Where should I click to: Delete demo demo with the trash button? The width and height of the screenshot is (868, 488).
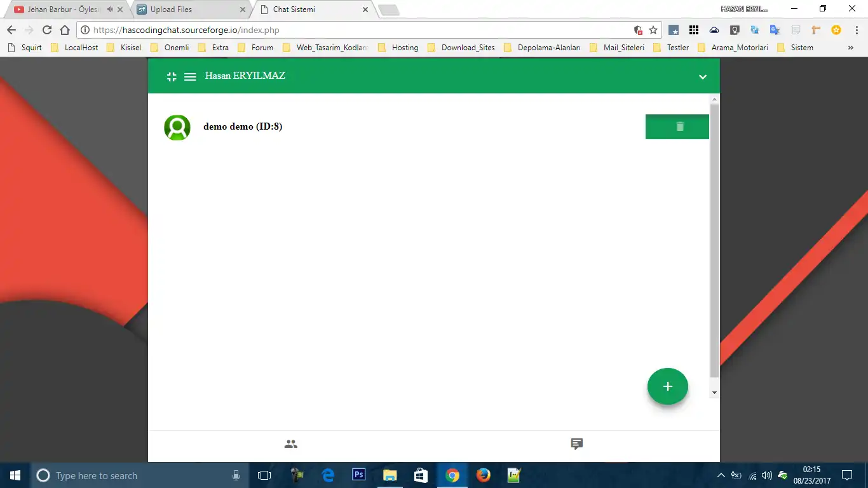[x=677, y=126]
